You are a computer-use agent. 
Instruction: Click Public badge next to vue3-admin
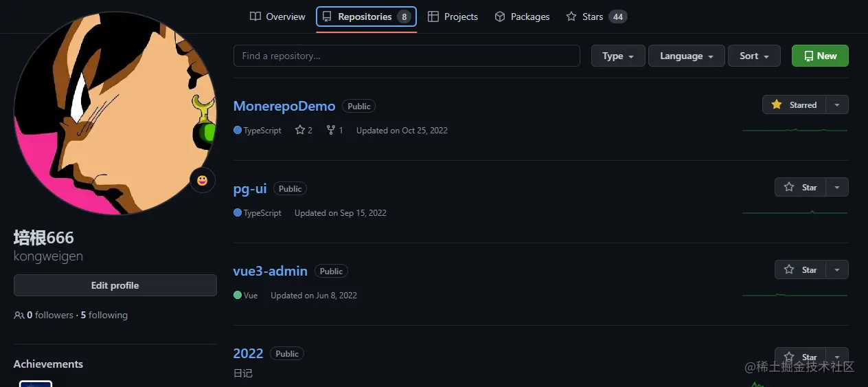click(x=331, y=272)
